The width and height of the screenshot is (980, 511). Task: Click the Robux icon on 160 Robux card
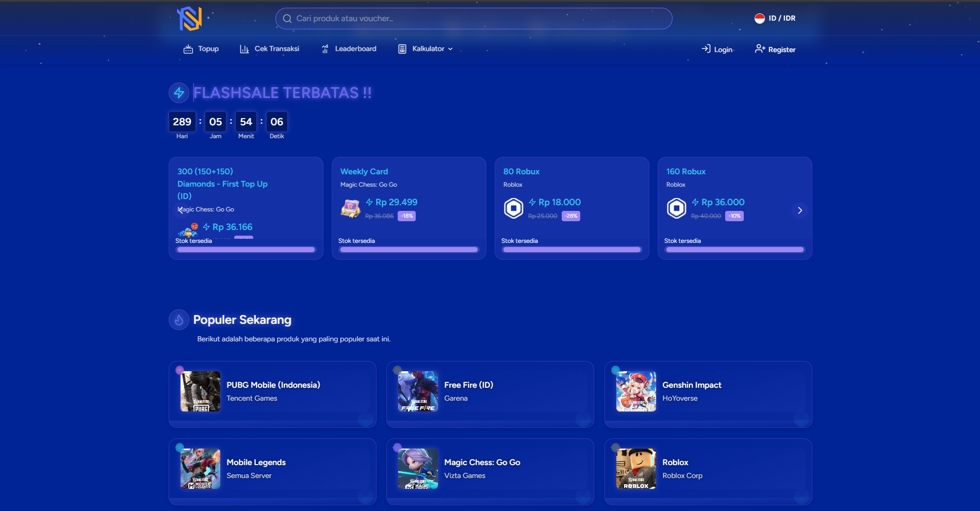676,208
